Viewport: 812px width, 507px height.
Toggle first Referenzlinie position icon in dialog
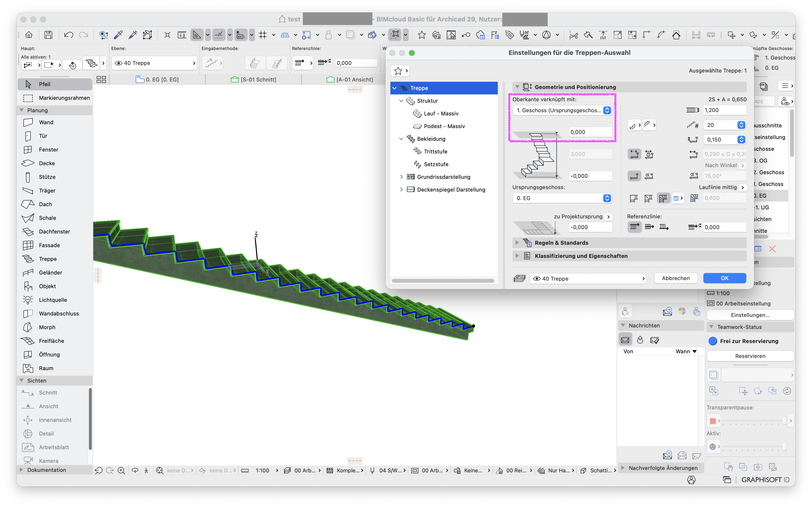click(634, 227)
